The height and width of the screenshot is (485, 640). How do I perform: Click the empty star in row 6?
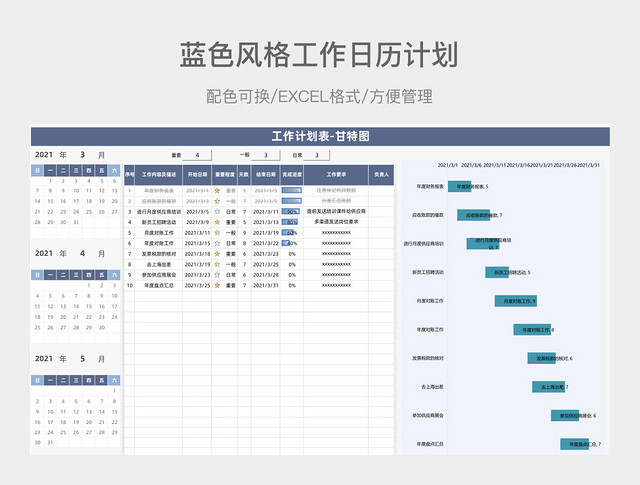coord(217,243)
